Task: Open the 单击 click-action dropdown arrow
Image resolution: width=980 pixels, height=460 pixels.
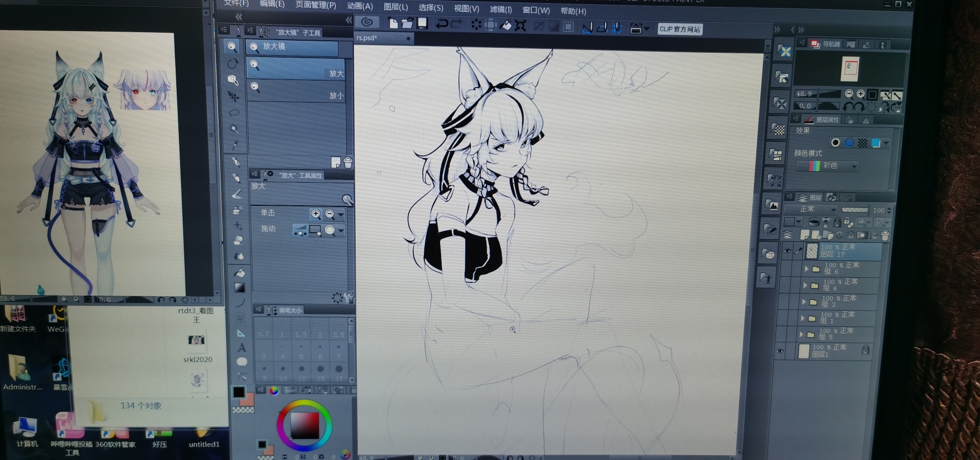Action: (x=341, y=215)
